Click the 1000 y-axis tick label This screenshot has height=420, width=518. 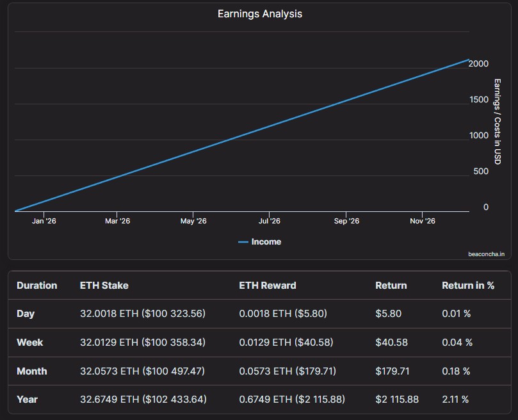pos(478,136)
